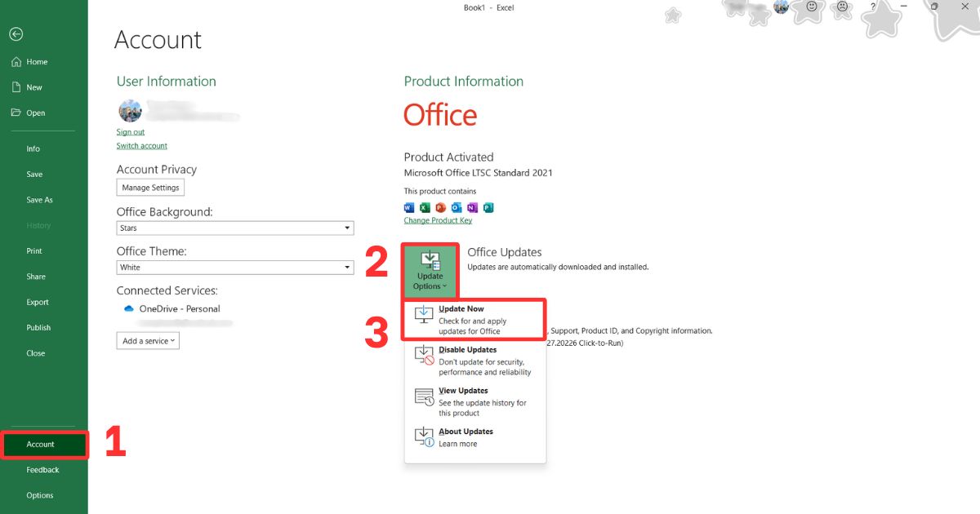Open the 'Add a service' dropdown
The height and width of the screenshot is (514, 980).
[148, 341]
